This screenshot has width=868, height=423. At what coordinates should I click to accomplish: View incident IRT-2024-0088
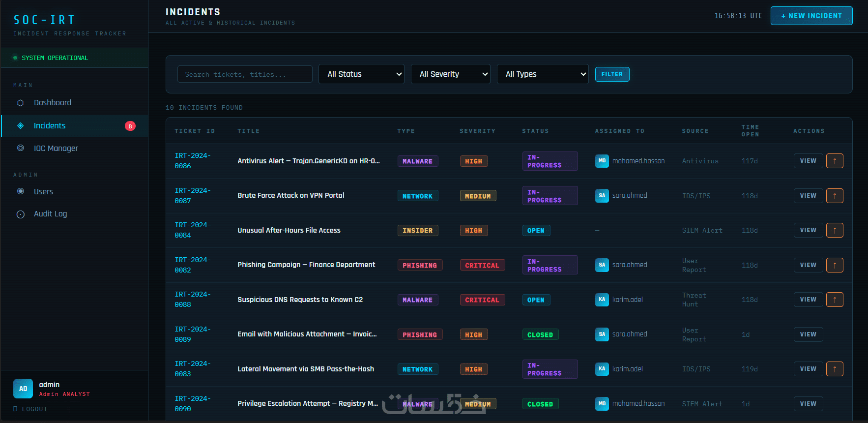808,300
